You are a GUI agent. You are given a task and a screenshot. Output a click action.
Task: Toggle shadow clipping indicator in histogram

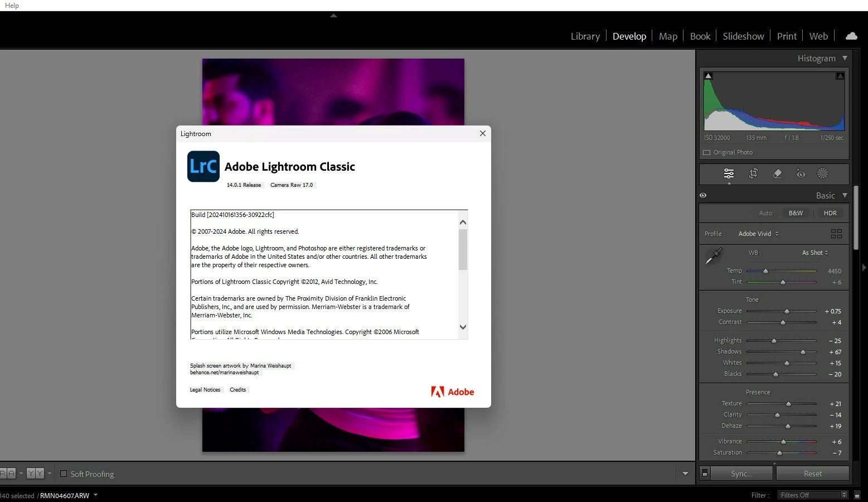pos(708,75)
